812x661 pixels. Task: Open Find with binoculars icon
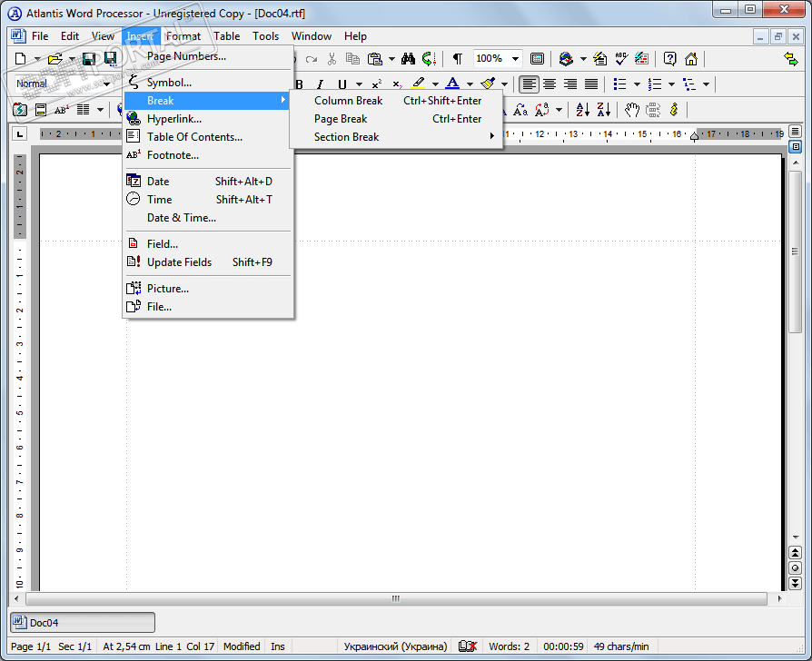point(408,58)
